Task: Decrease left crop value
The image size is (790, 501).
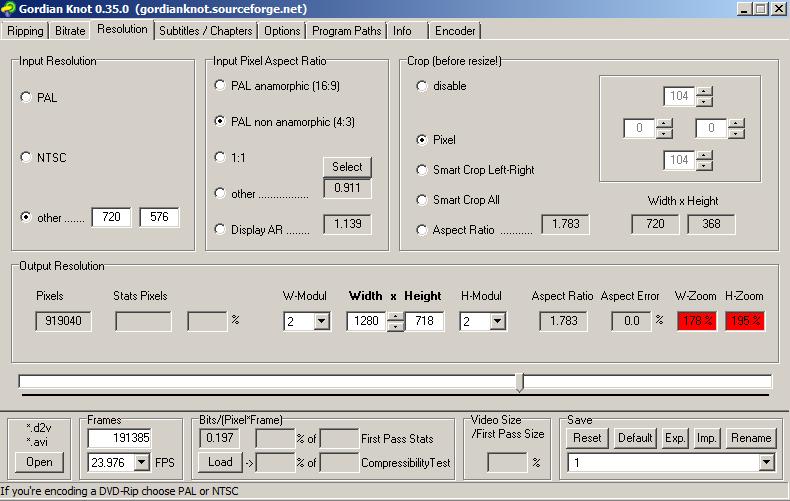Action: [x=664, y=133]
